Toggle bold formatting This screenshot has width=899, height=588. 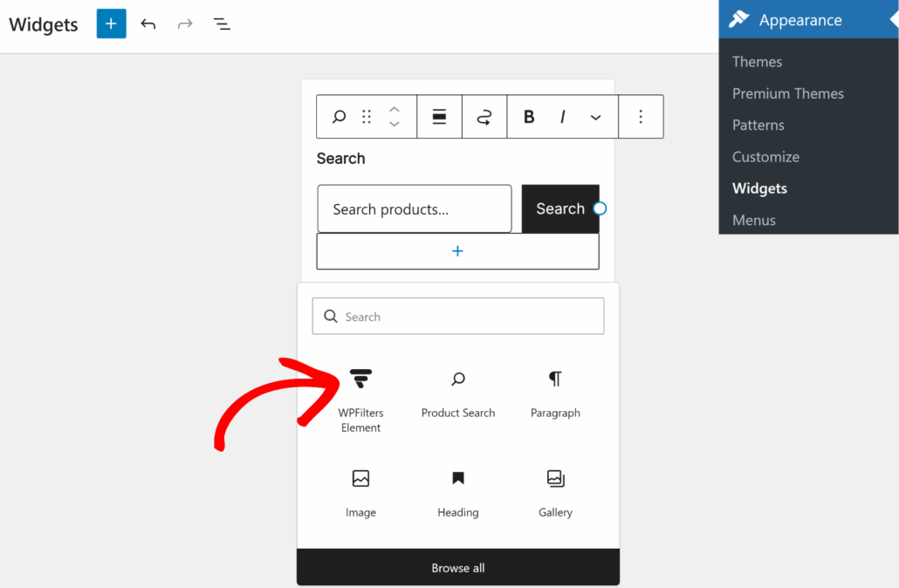528,116
